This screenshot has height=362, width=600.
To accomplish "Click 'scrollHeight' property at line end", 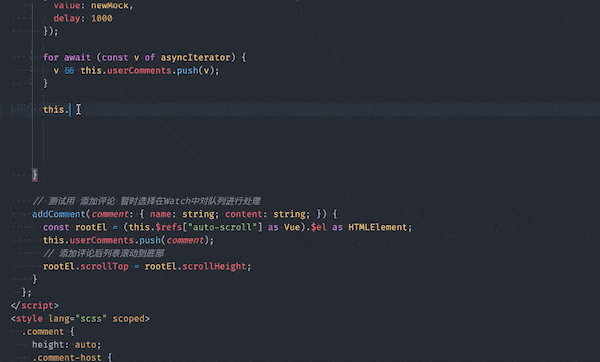I will coord(214,266).
